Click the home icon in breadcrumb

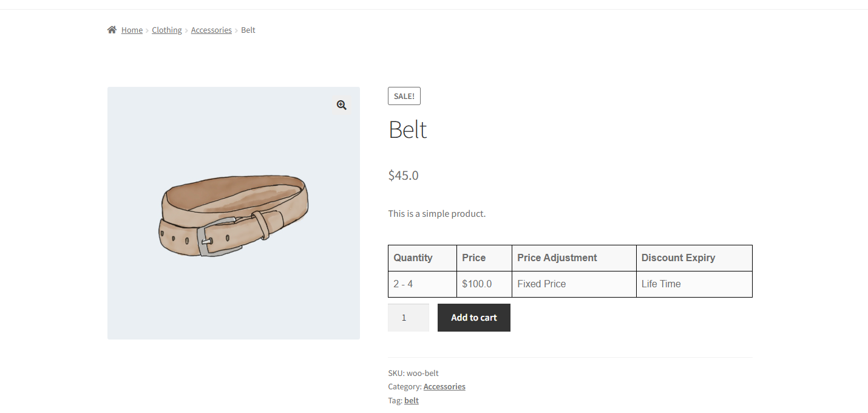112,30
